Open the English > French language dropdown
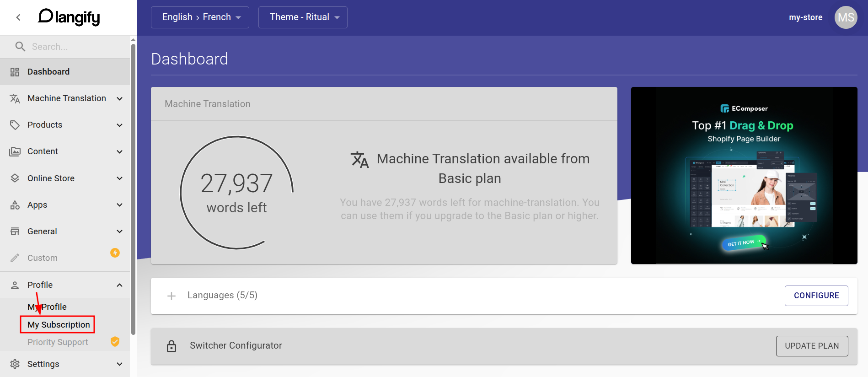Image resolution: width=868 pixels, height=377 pixels. tap(200, 17)
